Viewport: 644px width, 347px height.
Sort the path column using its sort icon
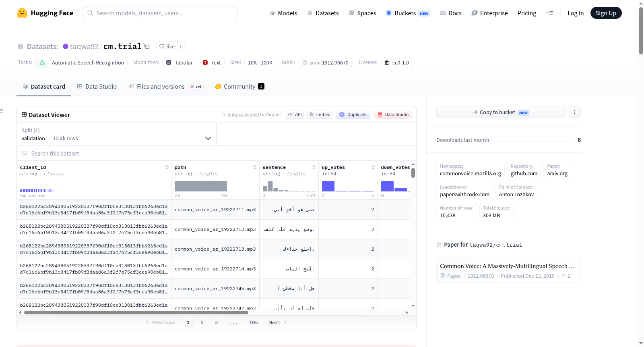[x=255, y=167]
